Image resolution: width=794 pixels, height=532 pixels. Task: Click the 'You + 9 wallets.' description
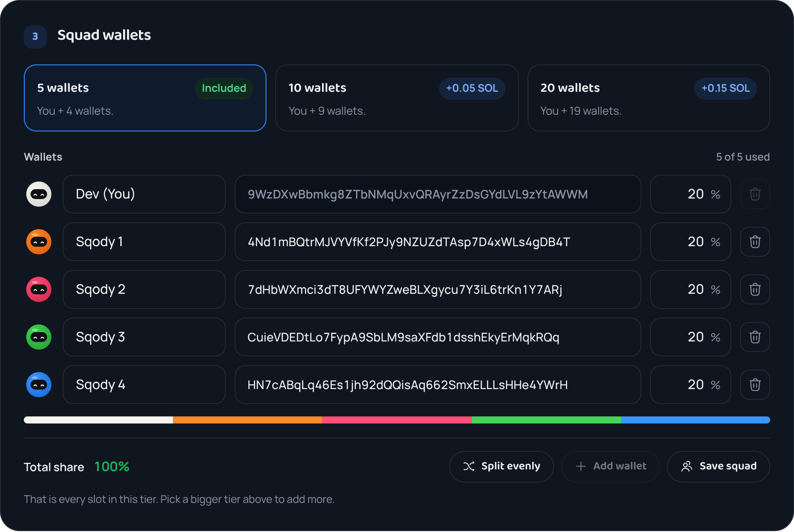click(x=327, y=111)
